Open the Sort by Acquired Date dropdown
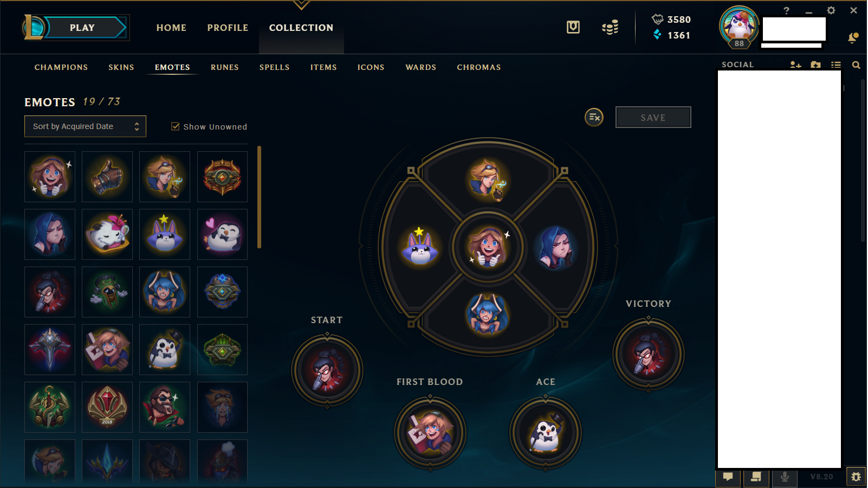This screenshot has width=868, height=488. 85,126
